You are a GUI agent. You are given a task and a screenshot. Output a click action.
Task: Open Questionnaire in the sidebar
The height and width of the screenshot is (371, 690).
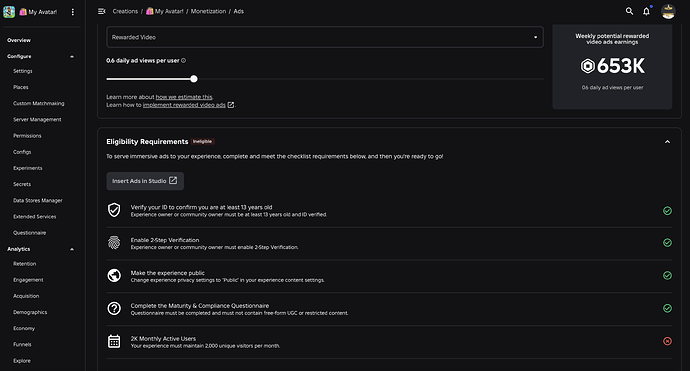click(x=29, y=233)
